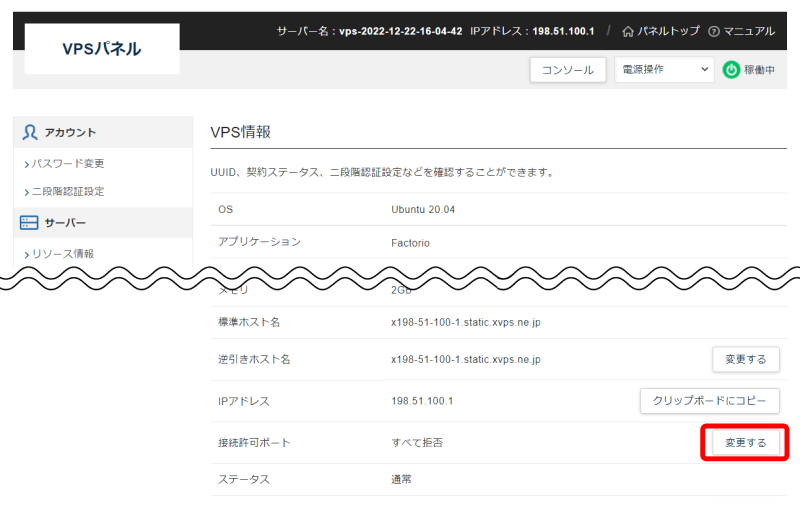Click クリップボードにコピー for IPアドレス
Screen dimensions: 800x508
point(710,401)
